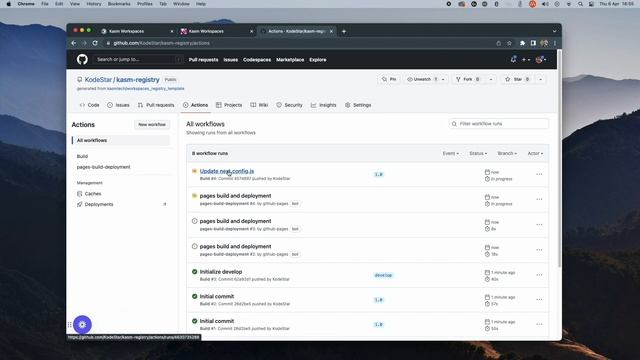Open Spotlight search in macOS menu bar
The width and height of the screenshot is (640, 360).
(x=580, y=4)
